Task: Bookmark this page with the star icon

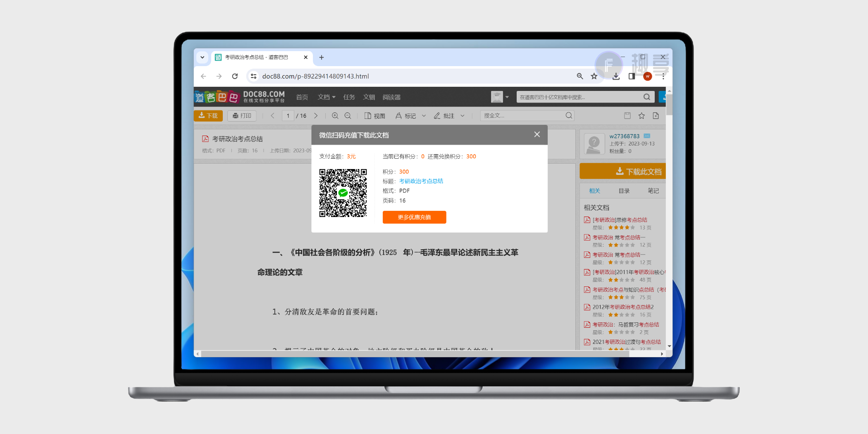Action: tap(594, 76)
